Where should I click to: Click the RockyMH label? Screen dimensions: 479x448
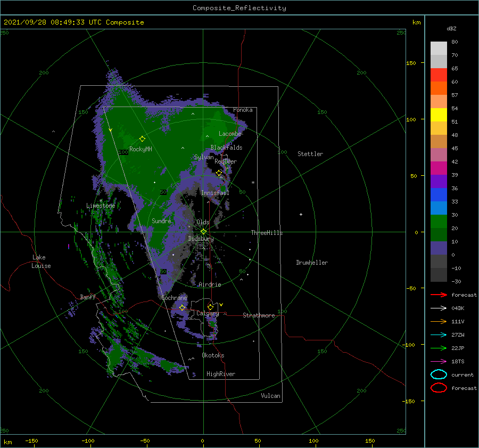pos(141,149)
